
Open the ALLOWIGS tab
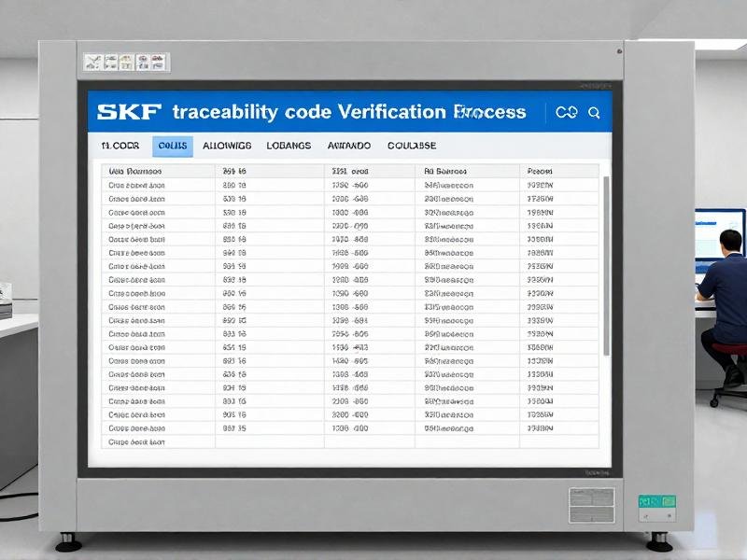click(227, 146)
